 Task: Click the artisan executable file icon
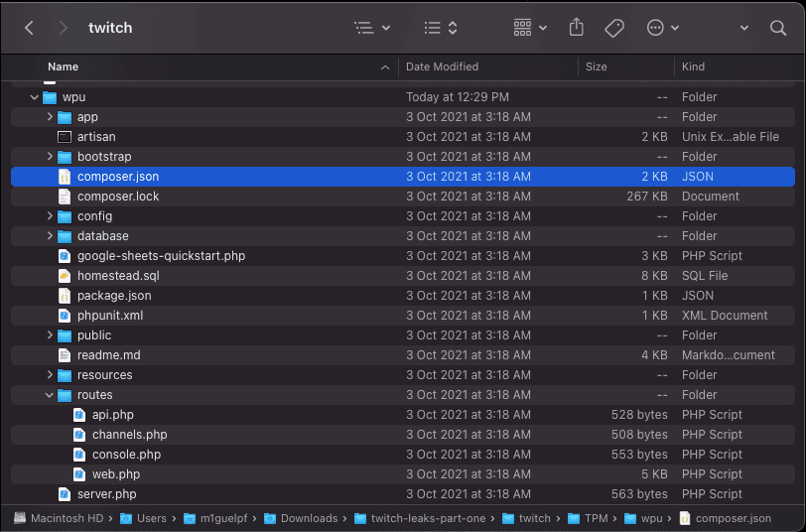click(x=65, y=137)
